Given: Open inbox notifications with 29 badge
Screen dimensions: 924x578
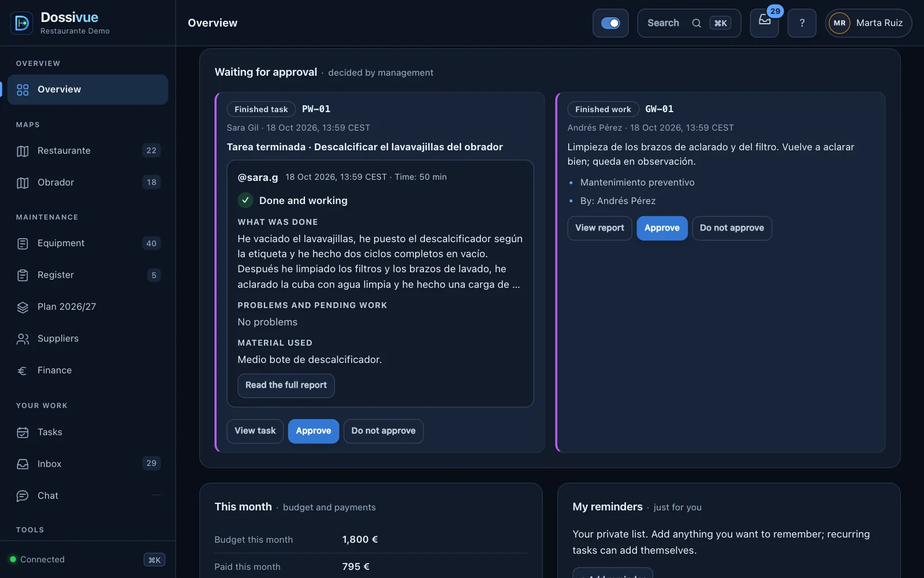Looking at the screenshot, I should (765, 23).
